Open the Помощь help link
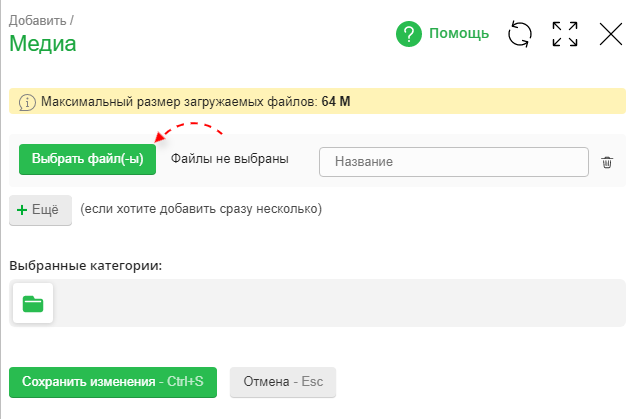Image resolution: width=640 pixels, height=419 pixels. tap(459, 34)
